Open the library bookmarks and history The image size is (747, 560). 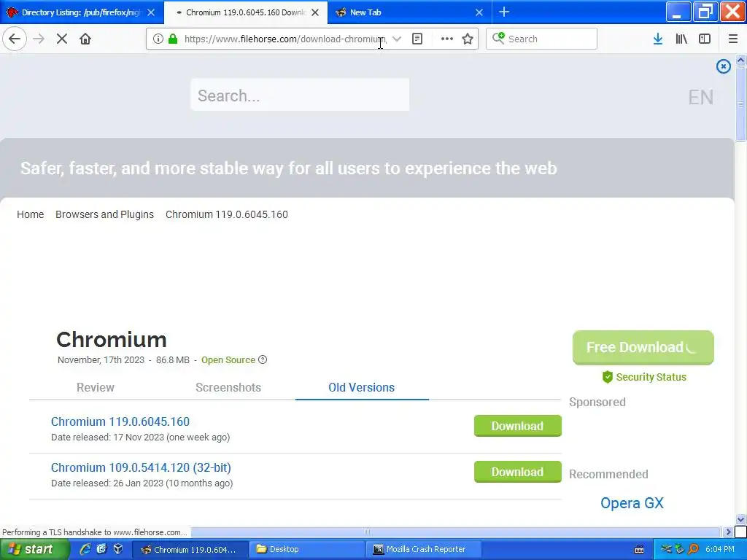(681, 39)
